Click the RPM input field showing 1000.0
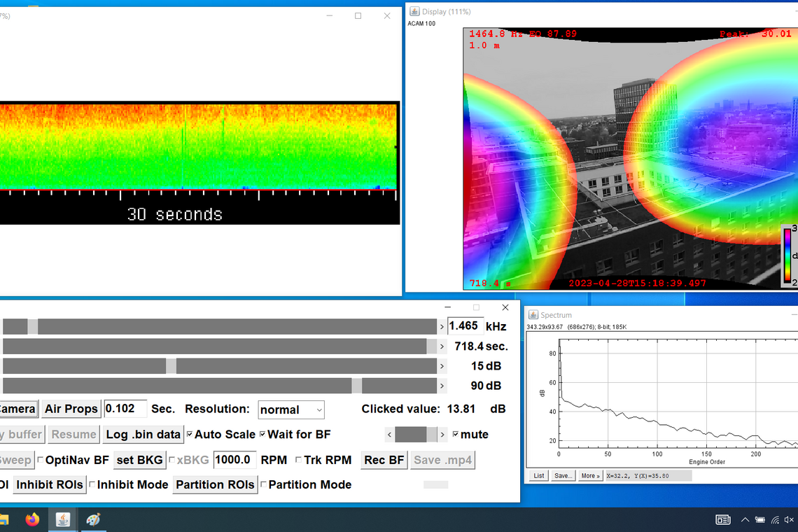This screenshot has width=798, height=532. coord(234,460)
